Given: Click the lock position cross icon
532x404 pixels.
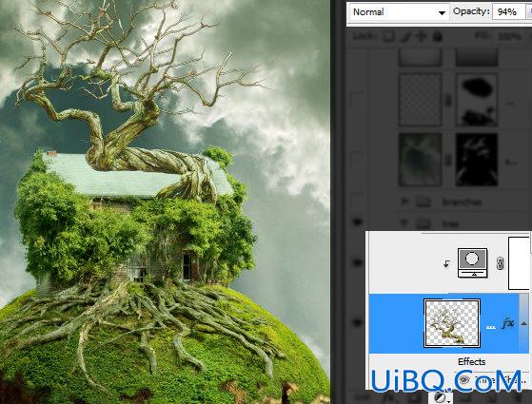Looking at the screenshot, I should pyautogui.click(x=421, y=36).
